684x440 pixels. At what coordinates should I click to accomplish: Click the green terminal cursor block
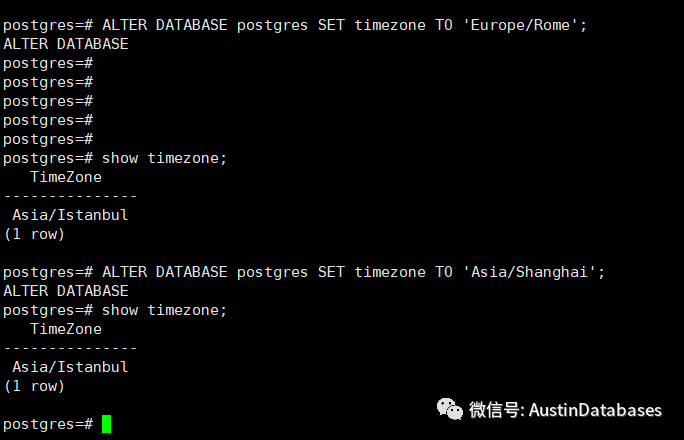click(x=106, y=424)
